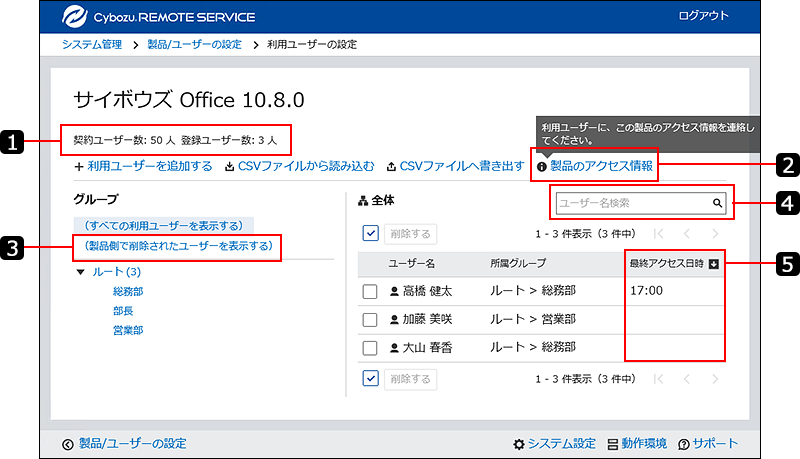Image resolution: width=800 pixels, height=459 pixels.
Task: Check the box for 加藤 美咲
Action: tap(370, 320)
